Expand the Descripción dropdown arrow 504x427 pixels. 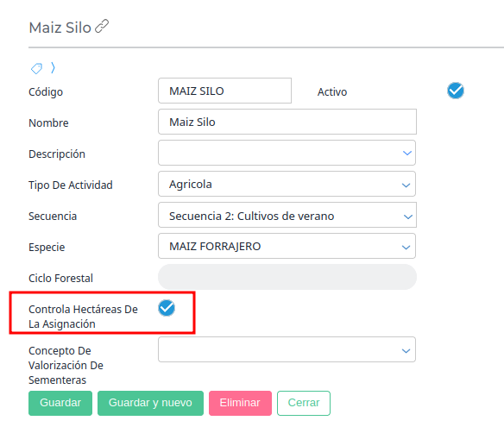(407, 154)
